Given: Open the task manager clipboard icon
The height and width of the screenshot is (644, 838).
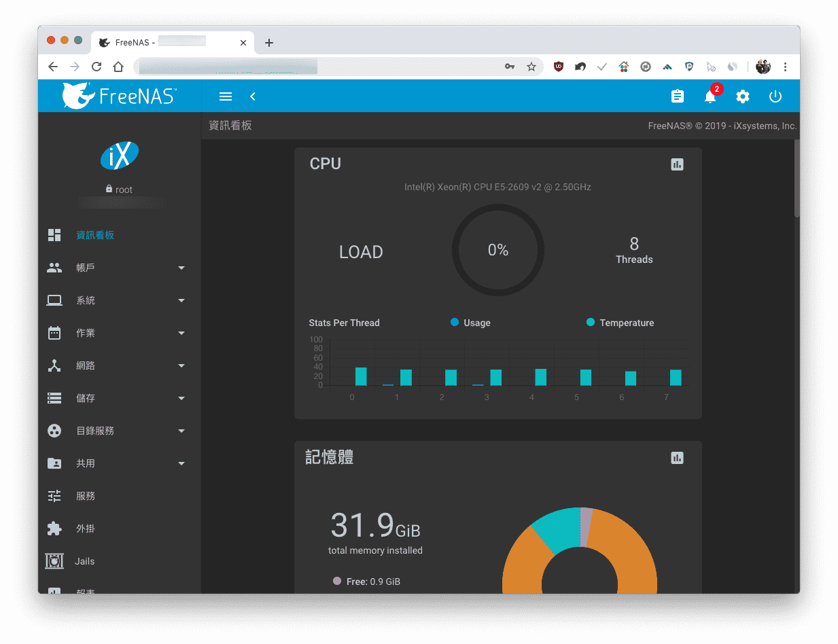Looking at the screenshot, I should click(x=678, y=96).
